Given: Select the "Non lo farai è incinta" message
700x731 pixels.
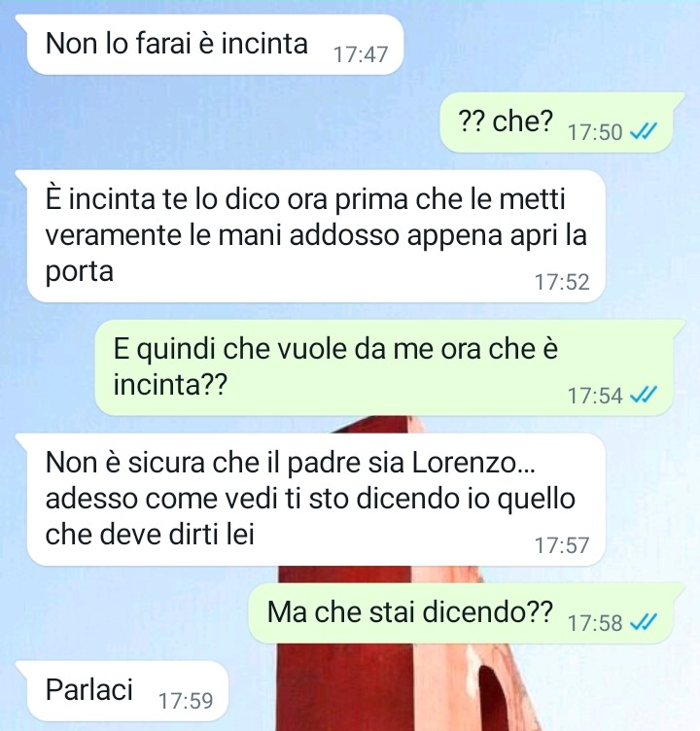Looking at the screenshot, I should 210,45.
